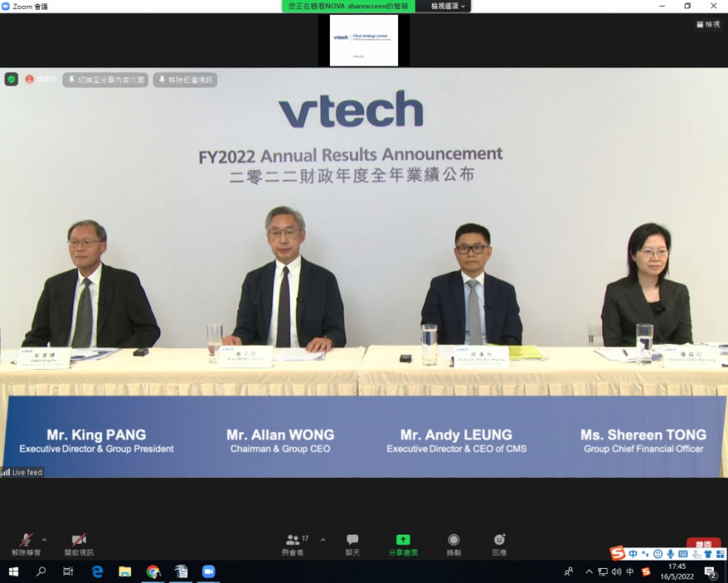Image resolution: width=728 pixels, height=583 pixels.
Task: Click the Sogou input method logo
Action: [617, 553]
